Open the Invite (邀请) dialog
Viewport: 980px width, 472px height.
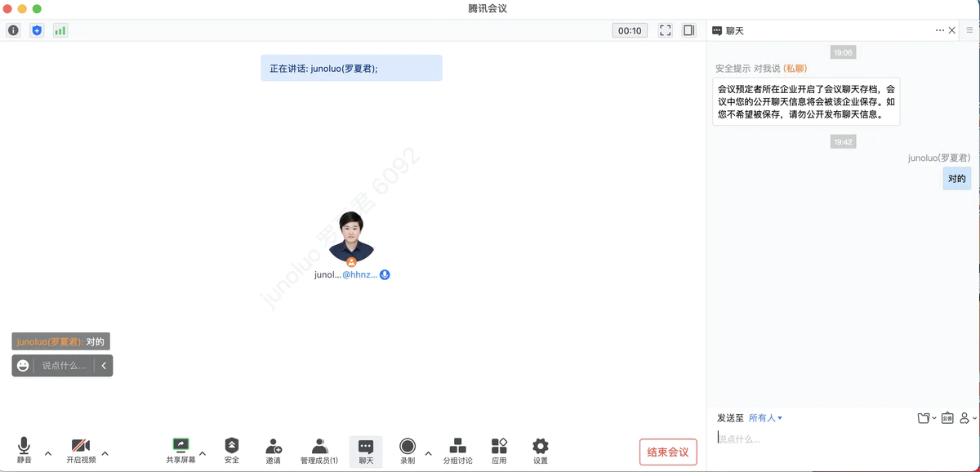pyautogui.click(x=274, y=450)
